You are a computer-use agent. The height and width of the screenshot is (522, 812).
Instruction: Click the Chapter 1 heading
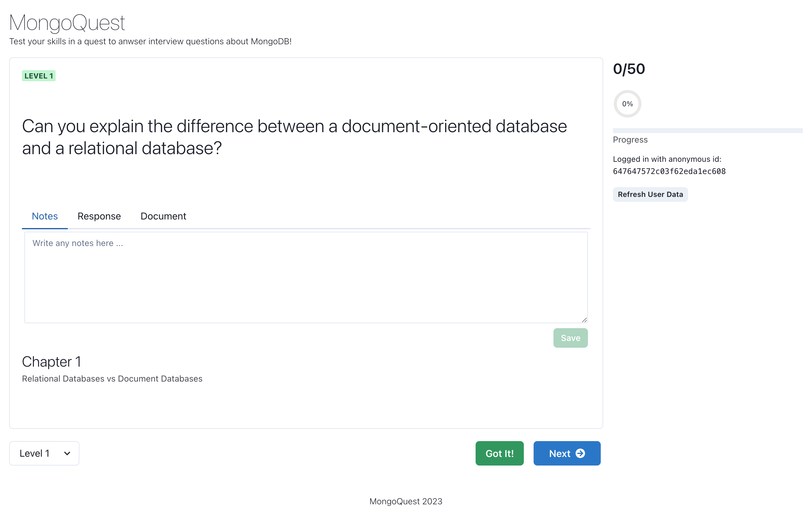point(52,361)
